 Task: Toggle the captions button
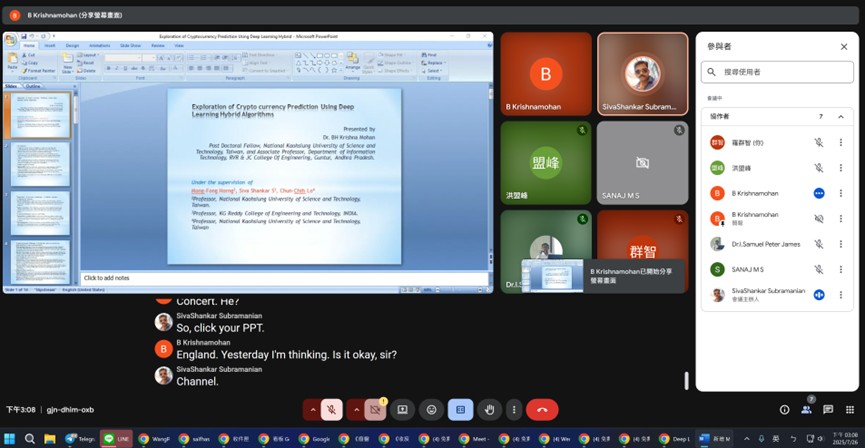460,409
